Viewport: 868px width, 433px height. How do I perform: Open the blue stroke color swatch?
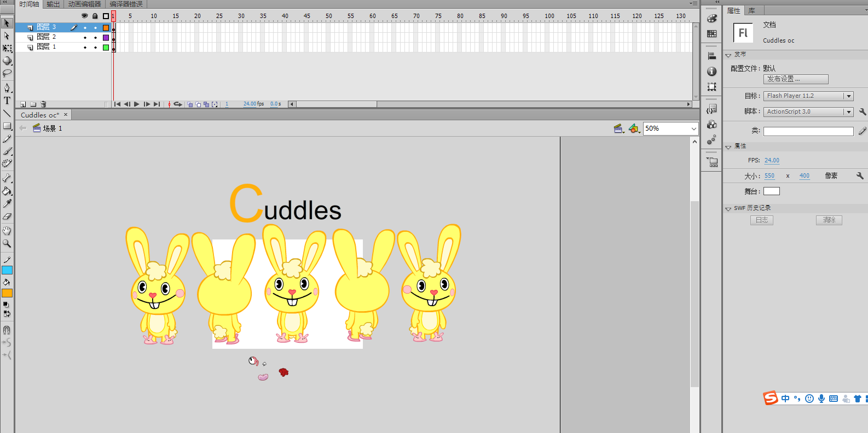coord(7,270)
